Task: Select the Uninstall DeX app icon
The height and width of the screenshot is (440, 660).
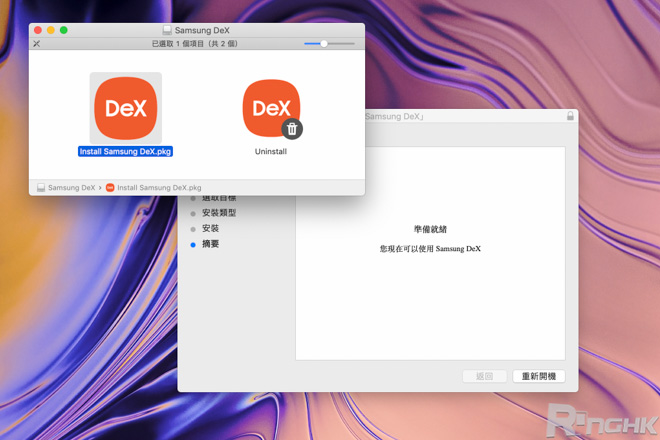Action: [272, 109]
